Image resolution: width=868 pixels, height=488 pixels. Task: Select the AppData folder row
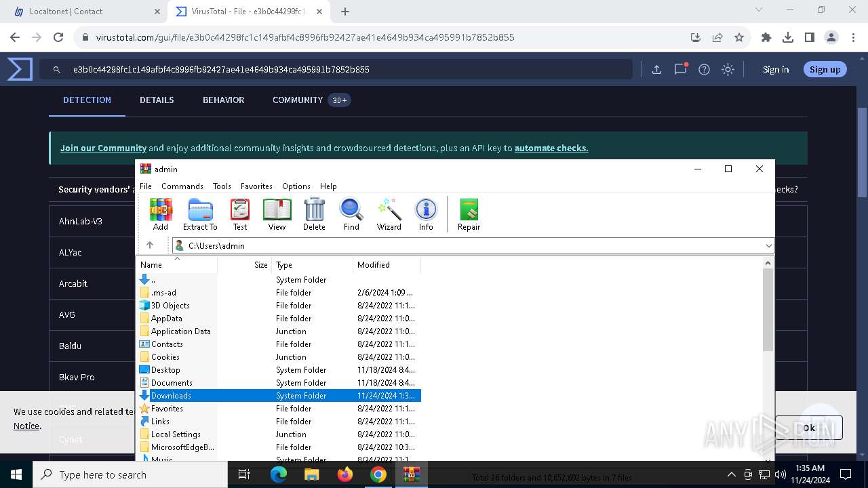279,319
